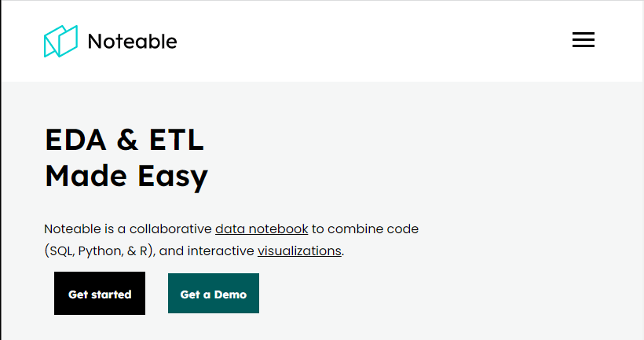Click the EDA & ETL heading line
The image size is (644, 340).
pyautogui.click(x=124, y=140)
